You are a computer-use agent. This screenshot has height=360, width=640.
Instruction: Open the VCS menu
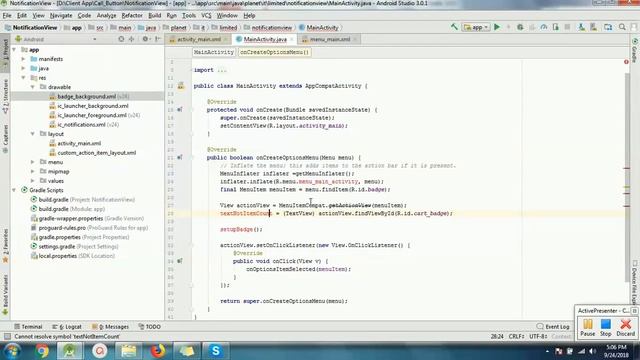tap(206, 16)
